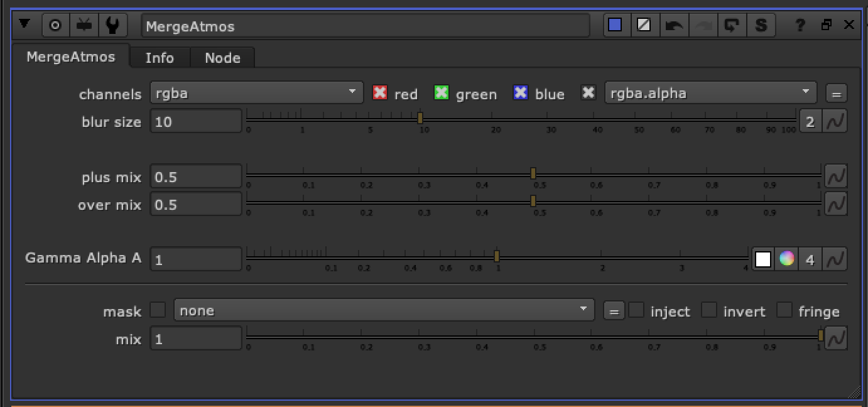Open the Gamma Alpha A color wheel picker
This screenshot has width=868, height=407.
click(786, 259)
